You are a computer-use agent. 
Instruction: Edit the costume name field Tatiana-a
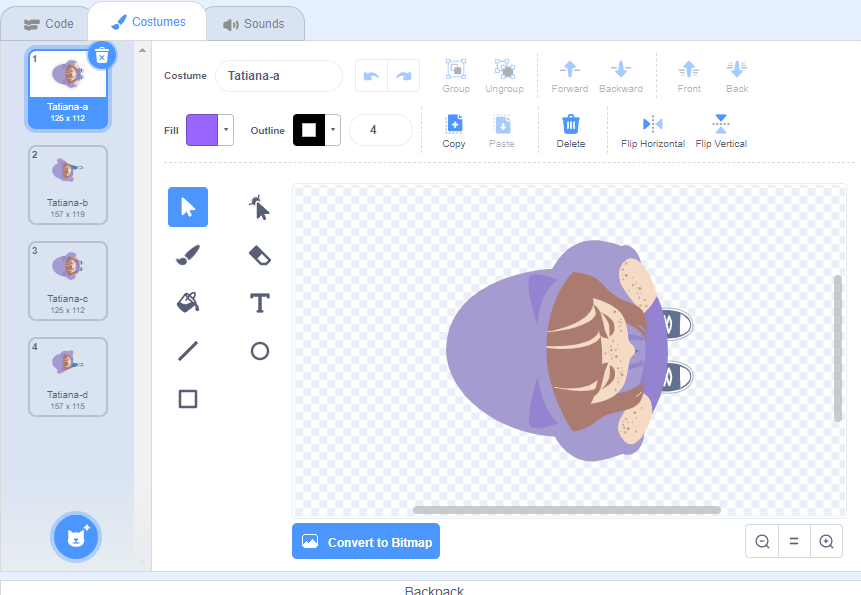click(x=279, y=76)
